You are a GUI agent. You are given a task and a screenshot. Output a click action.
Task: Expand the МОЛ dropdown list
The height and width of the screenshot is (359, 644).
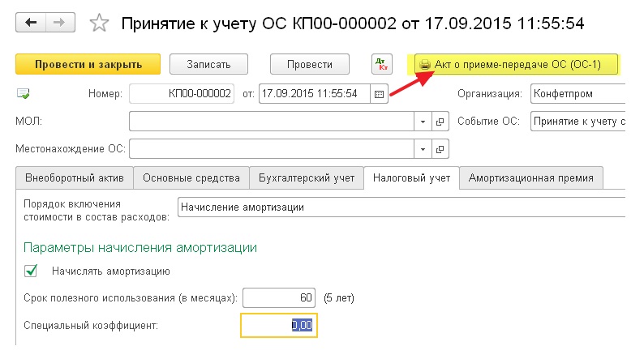423,122
